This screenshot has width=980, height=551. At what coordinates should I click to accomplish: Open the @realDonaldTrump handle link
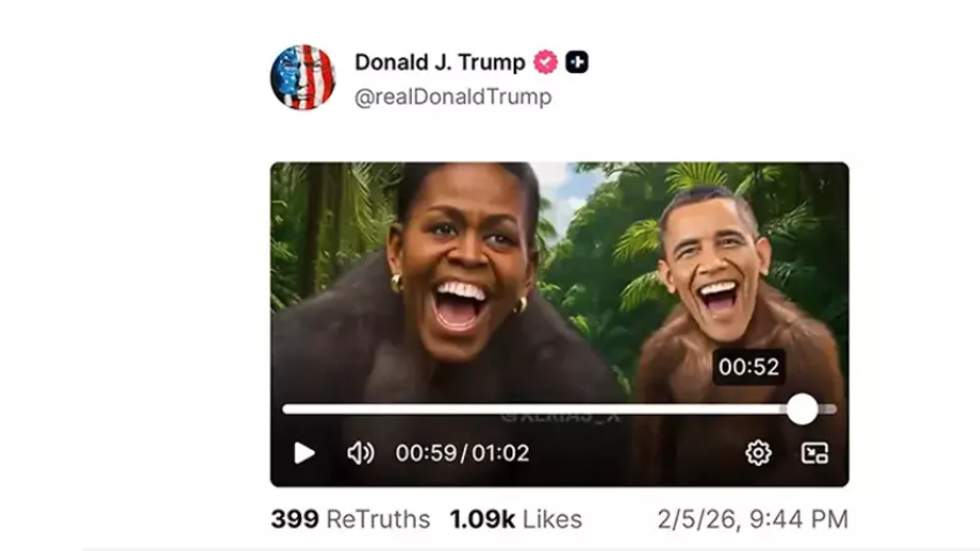452,97
